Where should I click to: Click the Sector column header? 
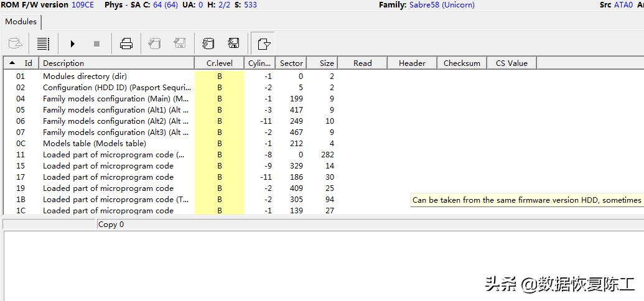click(291, 63)
